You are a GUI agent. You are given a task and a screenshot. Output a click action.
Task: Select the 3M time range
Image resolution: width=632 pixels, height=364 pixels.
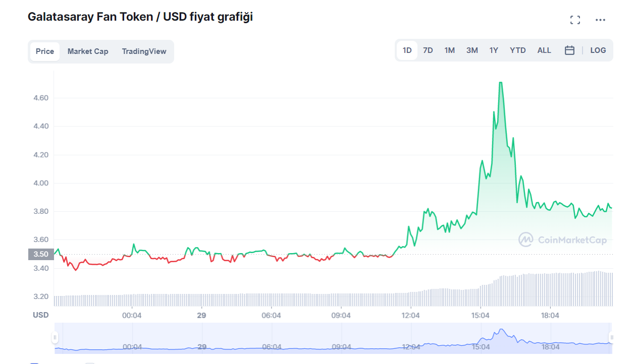tap(472, 50)
